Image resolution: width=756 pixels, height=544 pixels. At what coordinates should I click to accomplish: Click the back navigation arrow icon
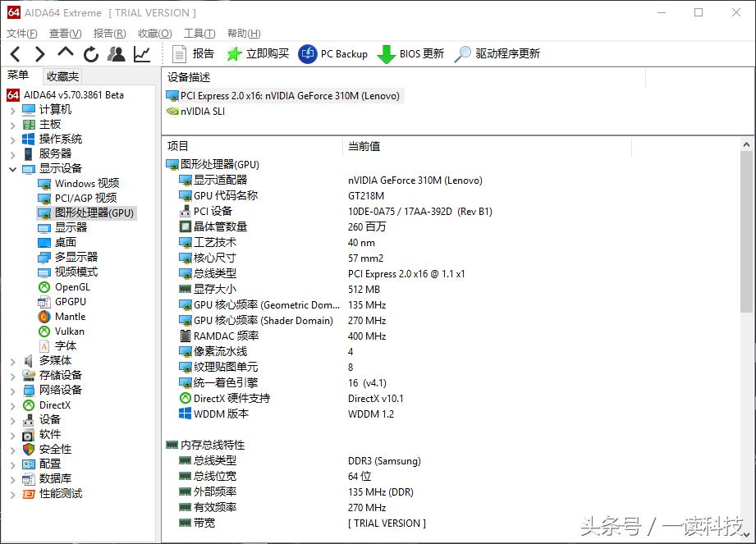(x=15, y=53)
